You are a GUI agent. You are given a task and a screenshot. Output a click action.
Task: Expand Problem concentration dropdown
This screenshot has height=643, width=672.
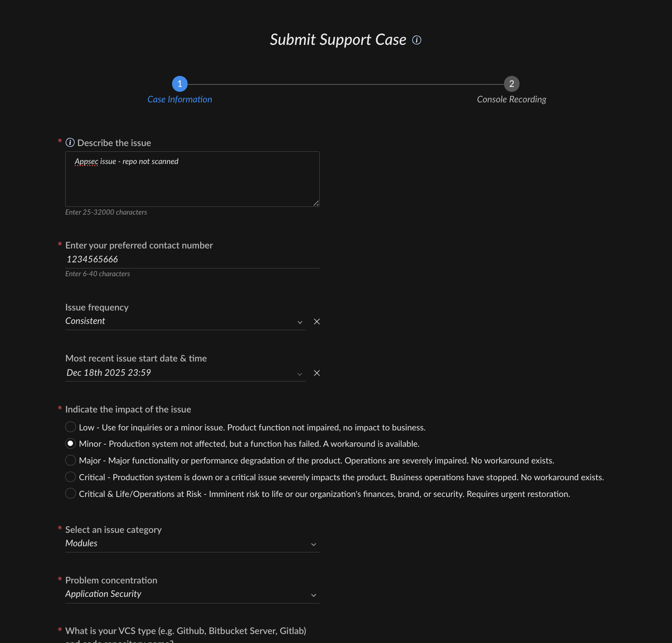click(314, 595)
